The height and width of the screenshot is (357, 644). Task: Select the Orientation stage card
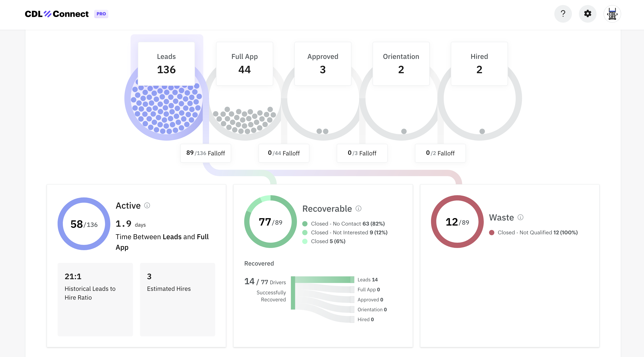pos(401,64)
